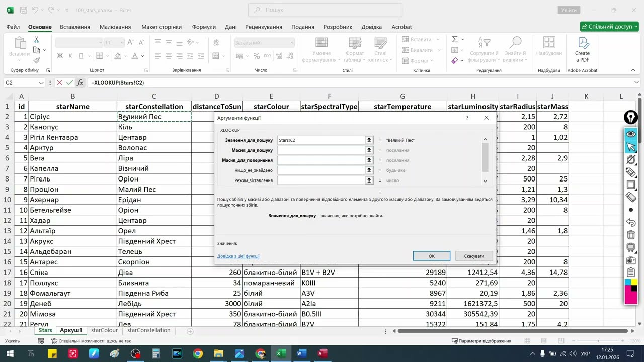Screen dimensions: 644x362
Task: Toggle Bold (Ж) formatting
Action: point(60,56)
